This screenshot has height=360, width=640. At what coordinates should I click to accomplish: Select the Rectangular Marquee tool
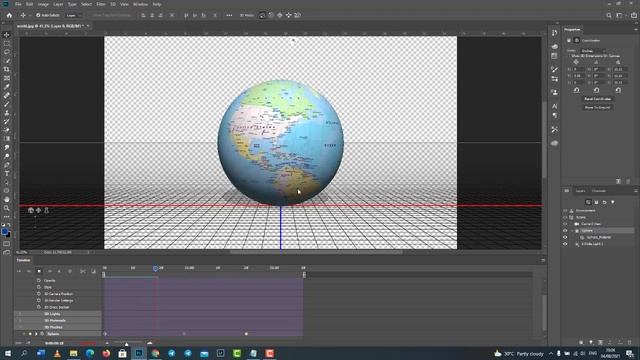click(7, 43)
